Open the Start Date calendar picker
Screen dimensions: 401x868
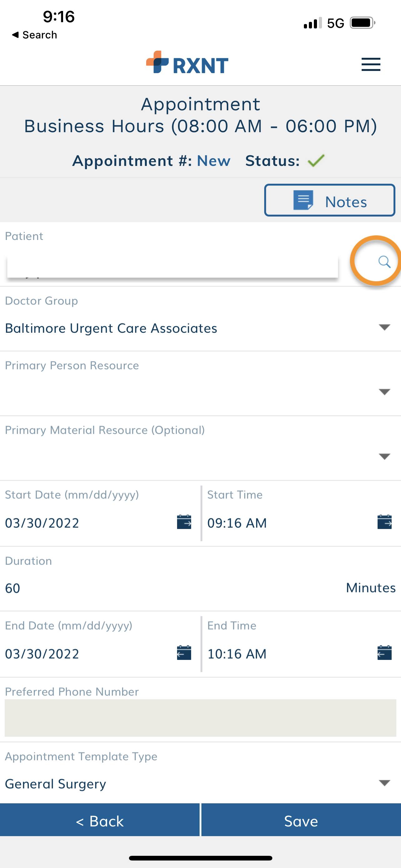coord(184,522)
